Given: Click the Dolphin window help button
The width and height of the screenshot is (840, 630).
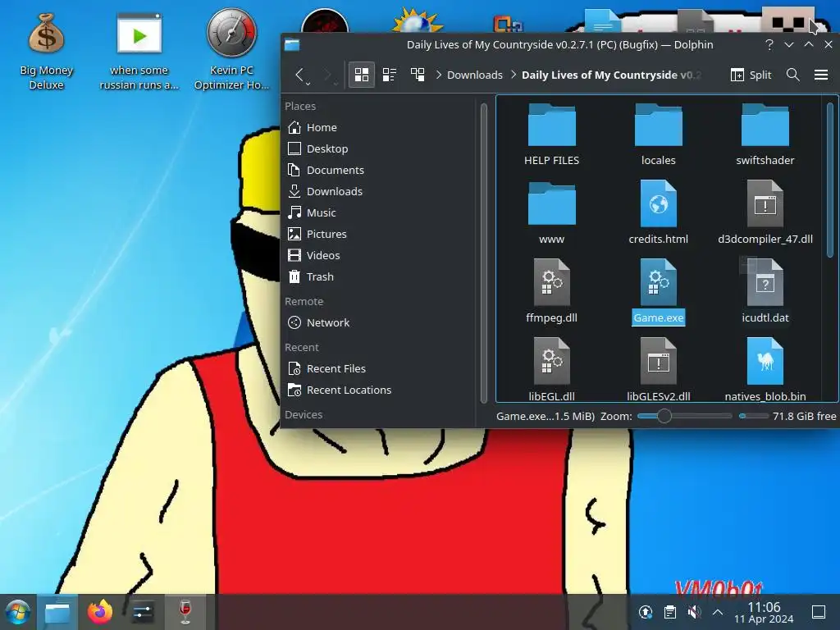Looking at the screenshot, I should pos(769,44).
